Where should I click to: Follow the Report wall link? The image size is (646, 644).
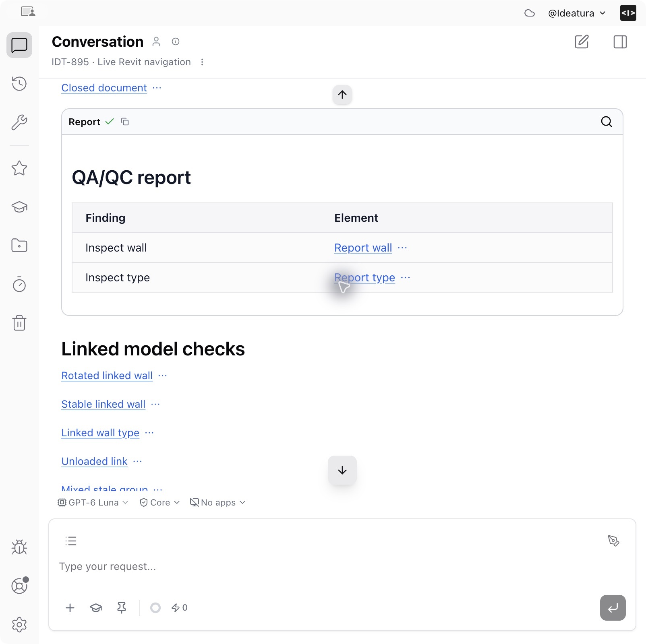tap(363, 248)
